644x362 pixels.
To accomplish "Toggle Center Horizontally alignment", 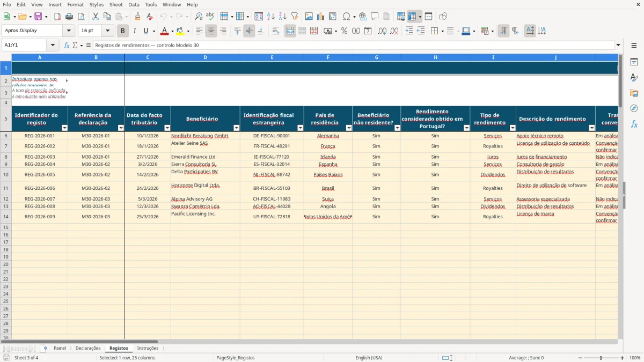I will coord(211,31).
